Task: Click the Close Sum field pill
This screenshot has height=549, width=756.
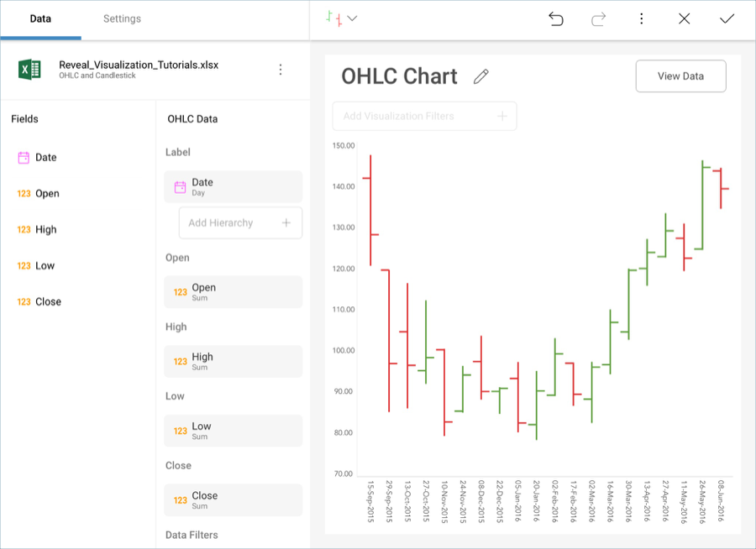Action: tap(233, 500)
